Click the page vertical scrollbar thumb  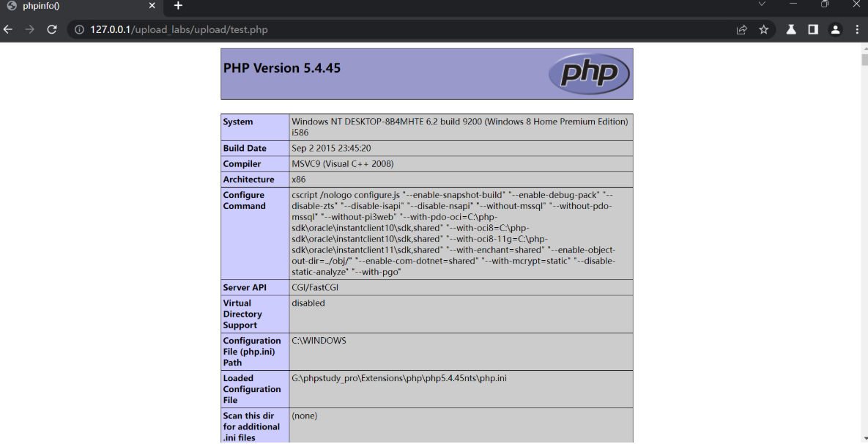pos(864,60)
